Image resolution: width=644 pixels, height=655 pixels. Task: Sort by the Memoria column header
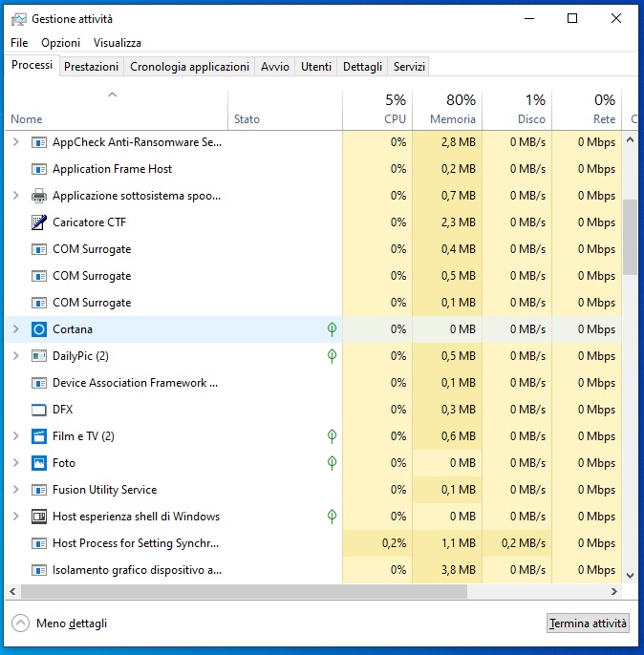tap(447, 110)
